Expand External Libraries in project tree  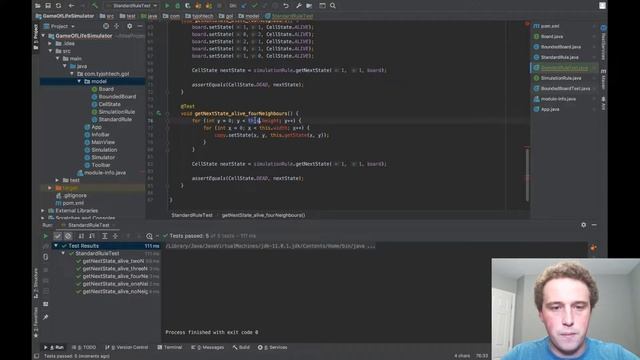(x=43, y=211)
